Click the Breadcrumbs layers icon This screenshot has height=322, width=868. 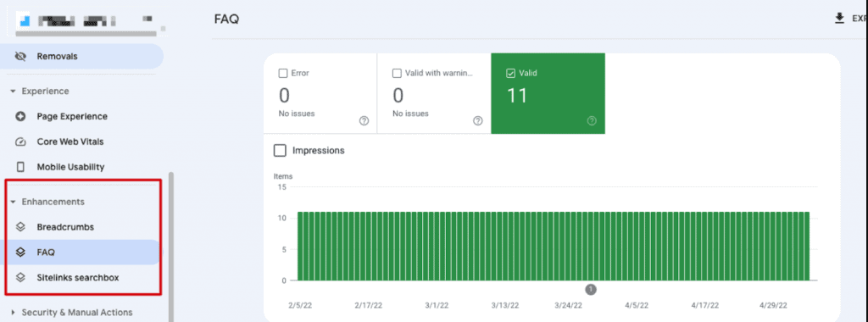[x=20, y=227]
